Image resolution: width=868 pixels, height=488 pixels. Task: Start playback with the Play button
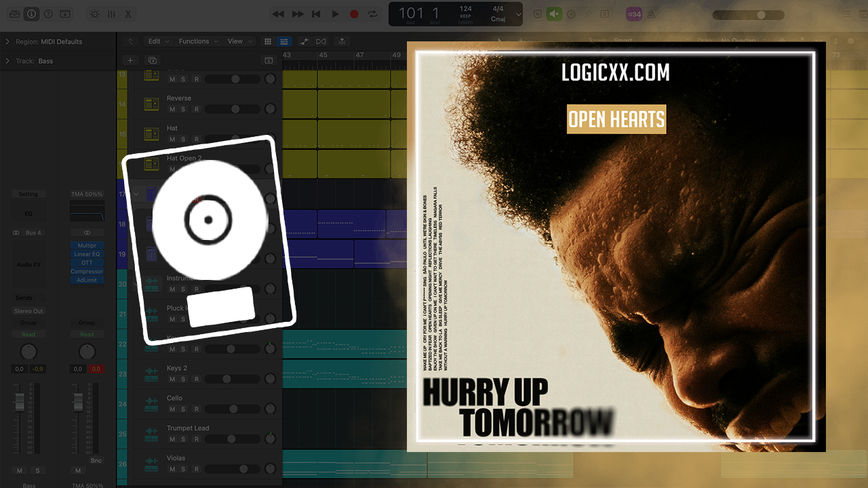click(335, 14)
